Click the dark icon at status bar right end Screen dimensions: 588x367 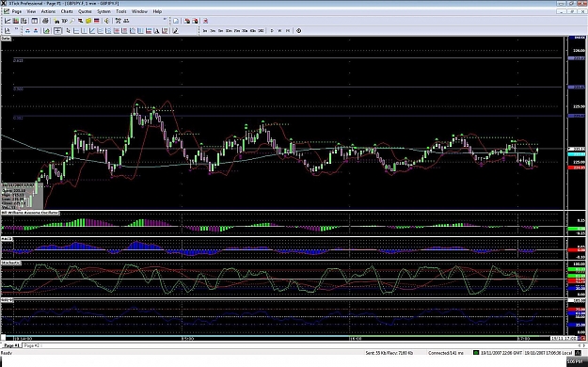click(579, 353)
